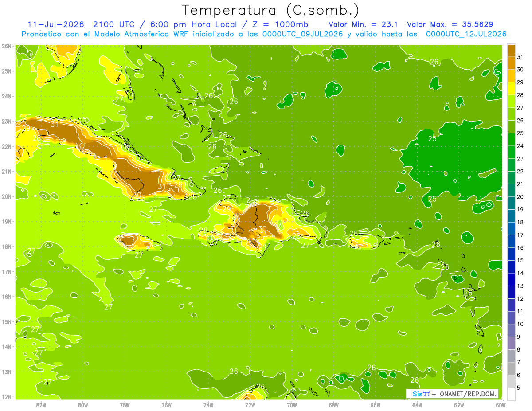Pick the gray legend swatch between 6 and 7

(x=511, y=368)
